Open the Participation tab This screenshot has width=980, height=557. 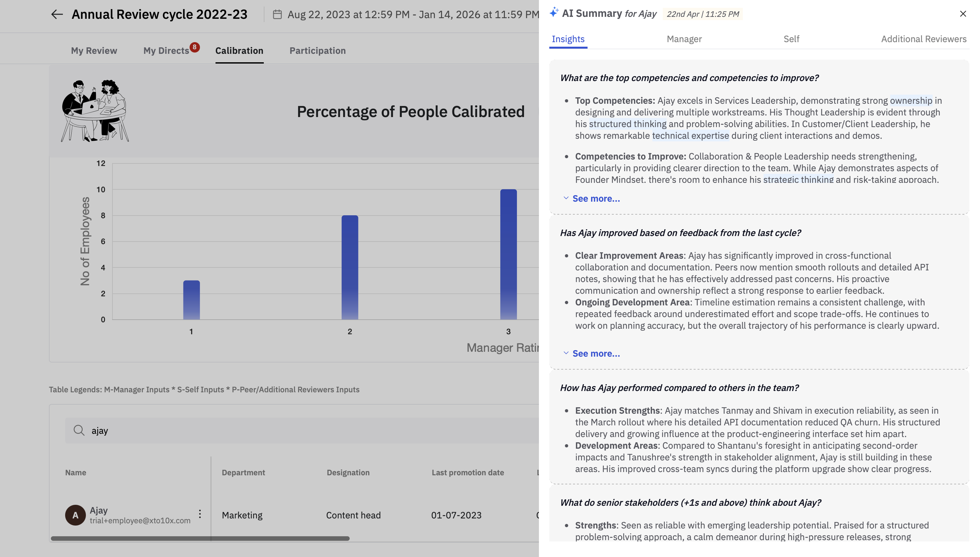coord(317,51)
